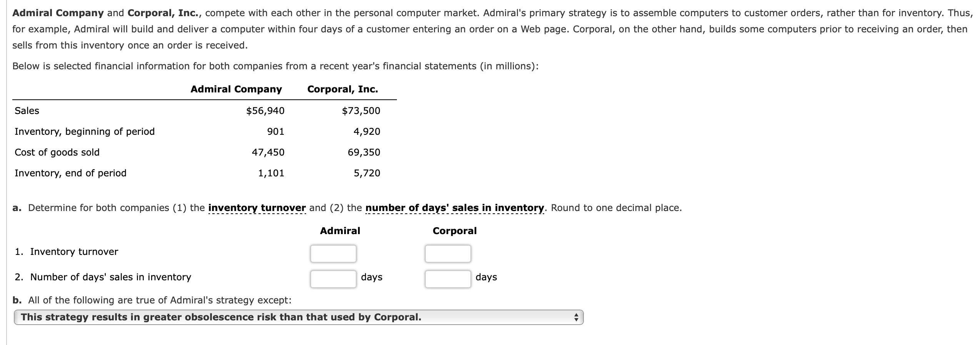Screen dimensions: 980x345
Task: Click Admiral days' sales in inventory field
Action: click(333, 279)
